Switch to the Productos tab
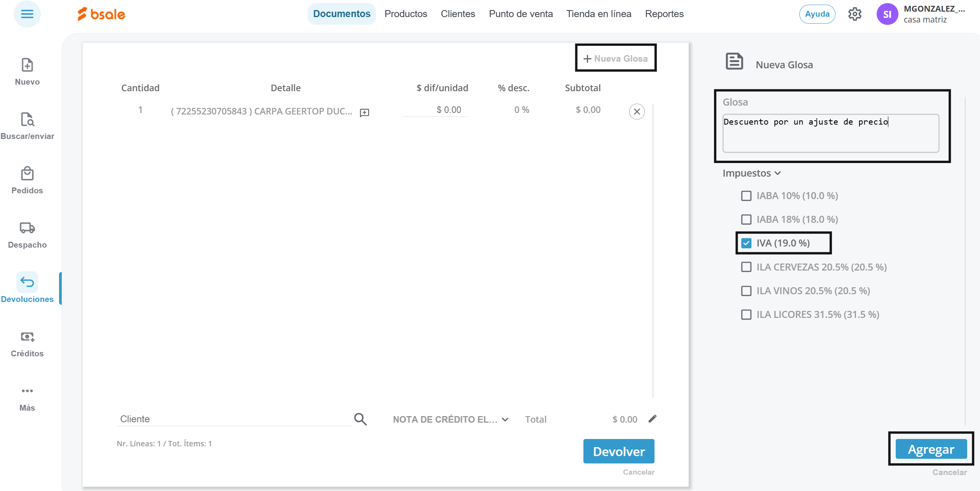980x491 pixels. [x=406, y=14]
